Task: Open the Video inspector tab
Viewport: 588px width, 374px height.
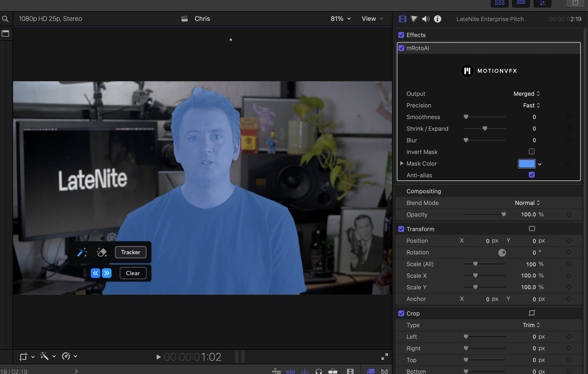Action: click(402, 19)
